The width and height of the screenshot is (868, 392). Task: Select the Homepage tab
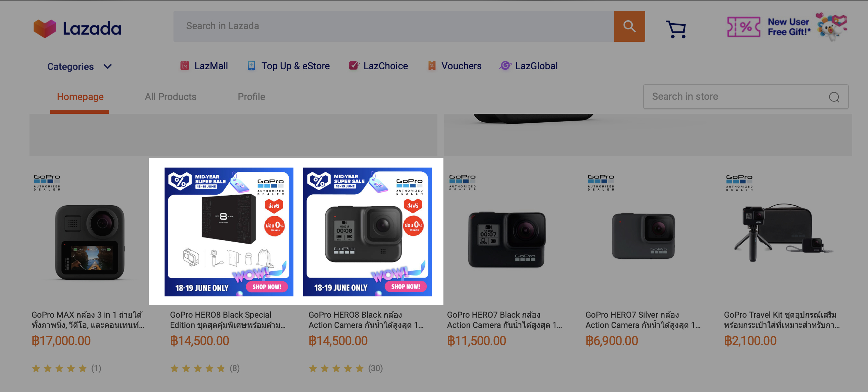point(80,97)
